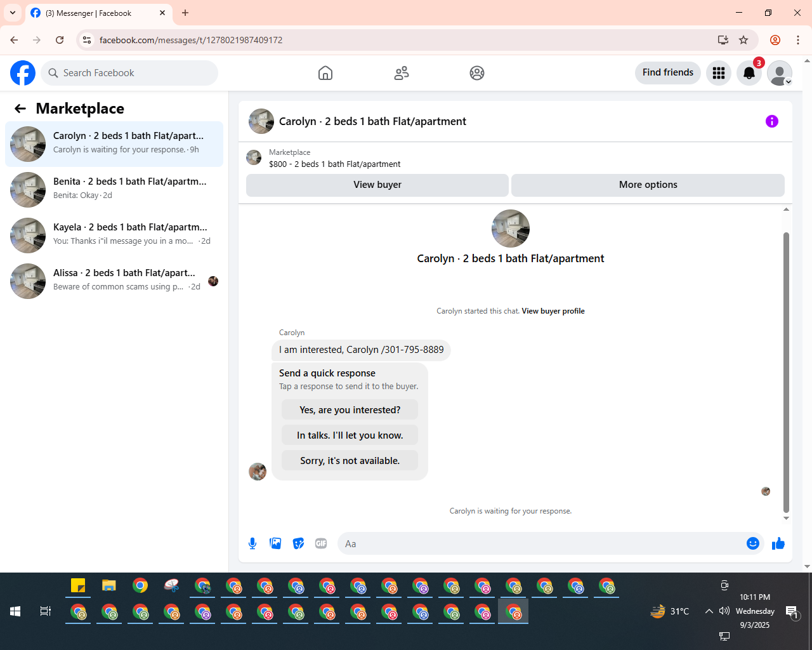Image resolution: width=812 pixels, height=650 pixels.
Task: Open the Chrome three-dot menu
Action: tap(798, 40)
